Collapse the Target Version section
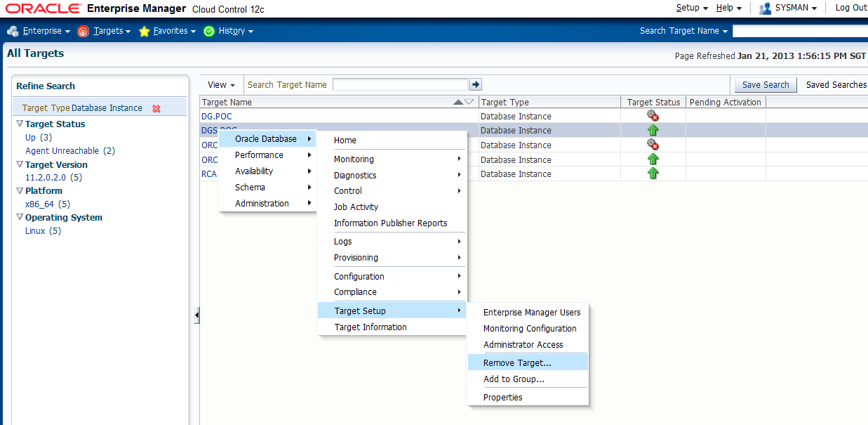The image size is (868, 425). pos(20,164)
